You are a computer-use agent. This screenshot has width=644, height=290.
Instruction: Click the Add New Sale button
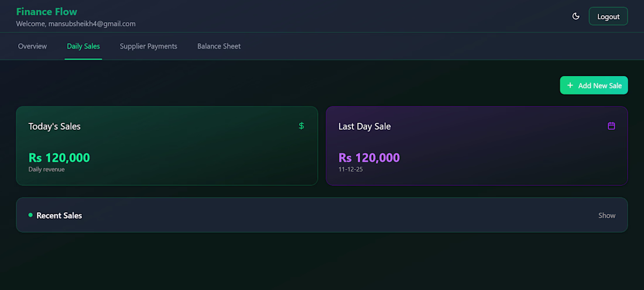[x=594, y=85]
